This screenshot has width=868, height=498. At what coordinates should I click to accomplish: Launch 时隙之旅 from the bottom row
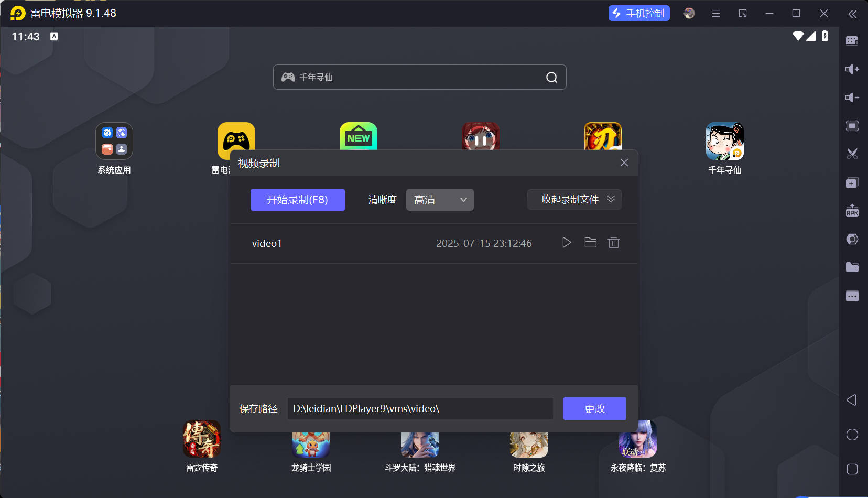pyautogui.click(x=529, y=445)
